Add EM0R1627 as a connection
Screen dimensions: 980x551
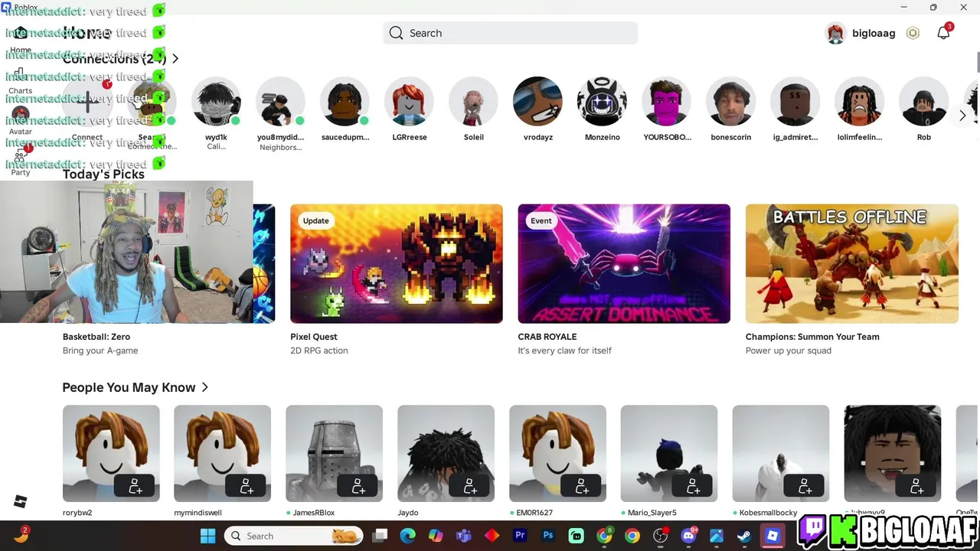pyautogui.click(x=582, y=486)
